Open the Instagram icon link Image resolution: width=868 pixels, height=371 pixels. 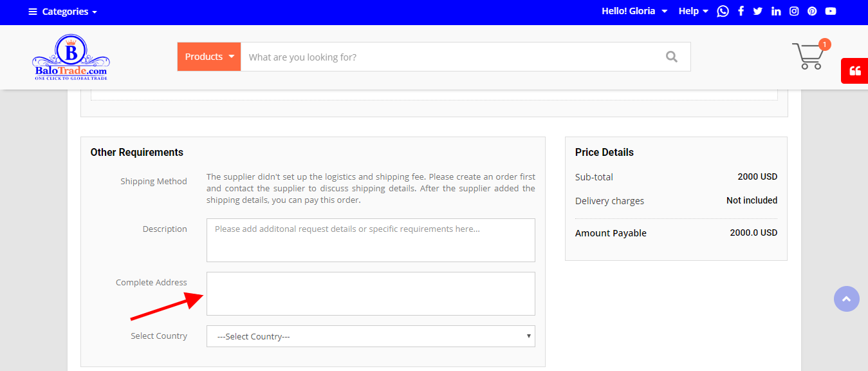794,11
